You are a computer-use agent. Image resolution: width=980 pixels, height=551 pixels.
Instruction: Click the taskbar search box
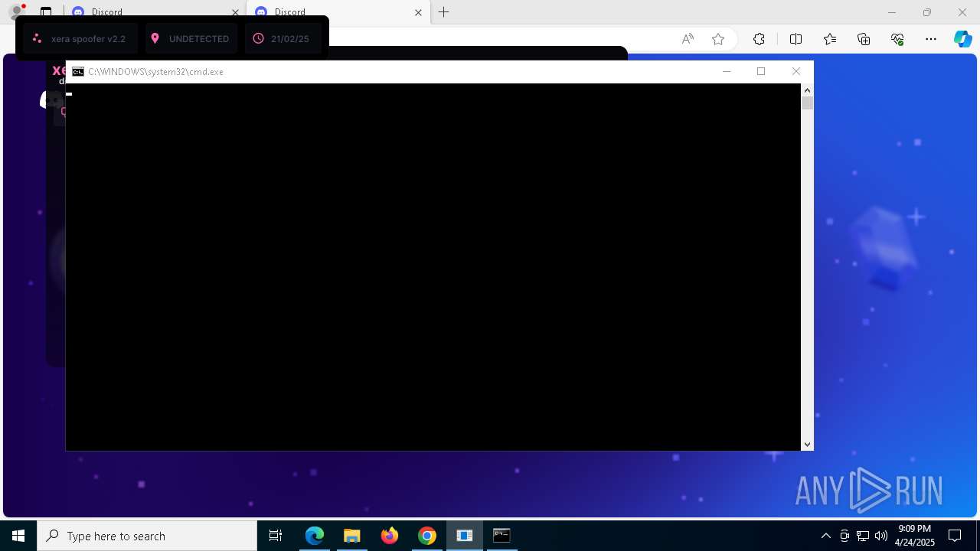(147, 536)
